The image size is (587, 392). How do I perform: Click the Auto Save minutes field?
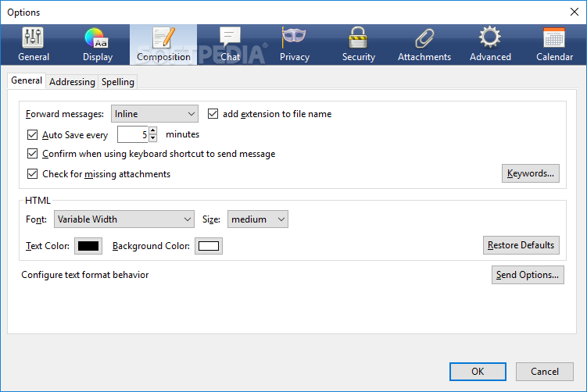coord(133,134)
